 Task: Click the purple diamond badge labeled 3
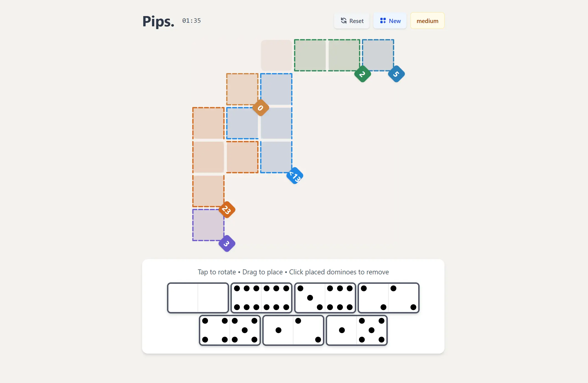point(227,244)
